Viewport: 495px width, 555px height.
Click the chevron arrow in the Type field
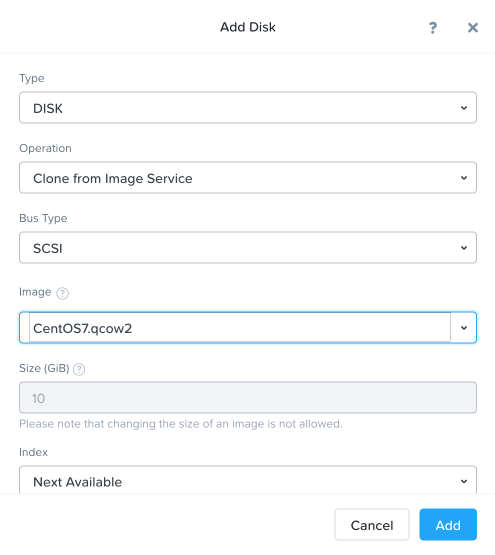[x=464, y=108]
